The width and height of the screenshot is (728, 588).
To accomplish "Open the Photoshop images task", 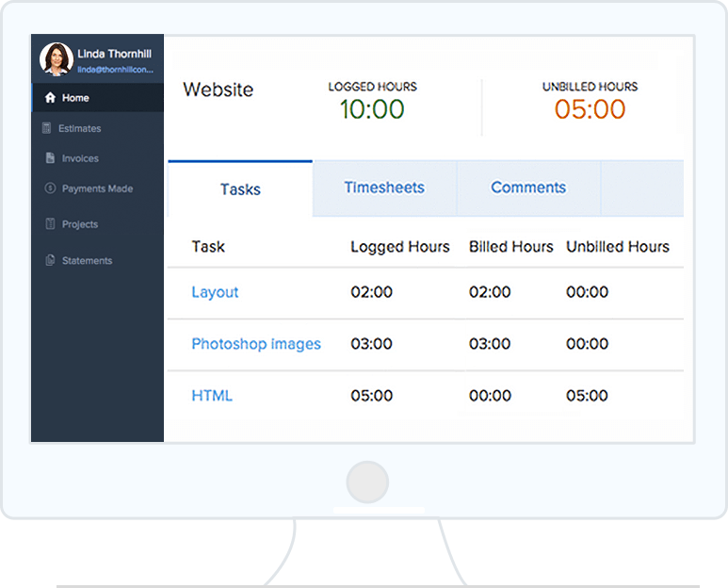I will point(256,344).
